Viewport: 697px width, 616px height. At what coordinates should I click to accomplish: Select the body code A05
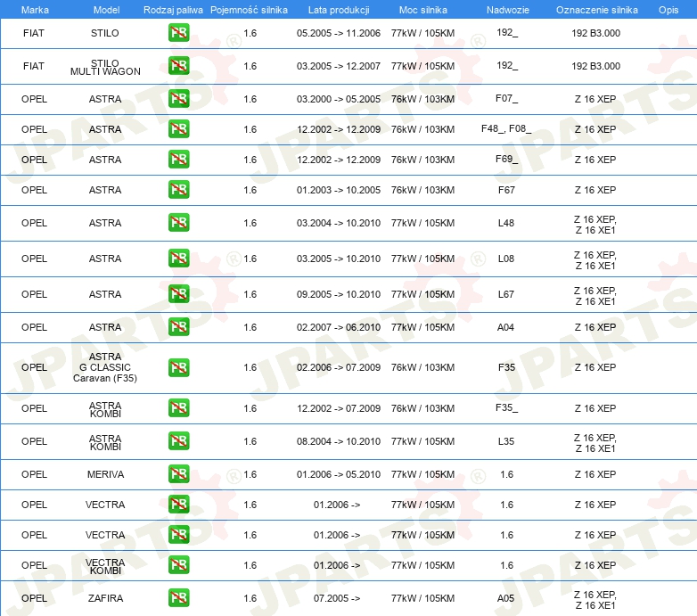(x=506, y=598)
